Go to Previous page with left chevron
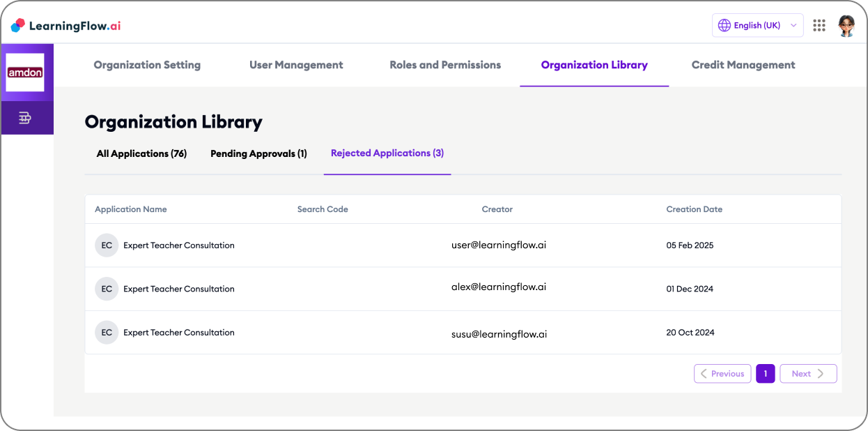This screenshot has height=431, width=868. (722, 374)
